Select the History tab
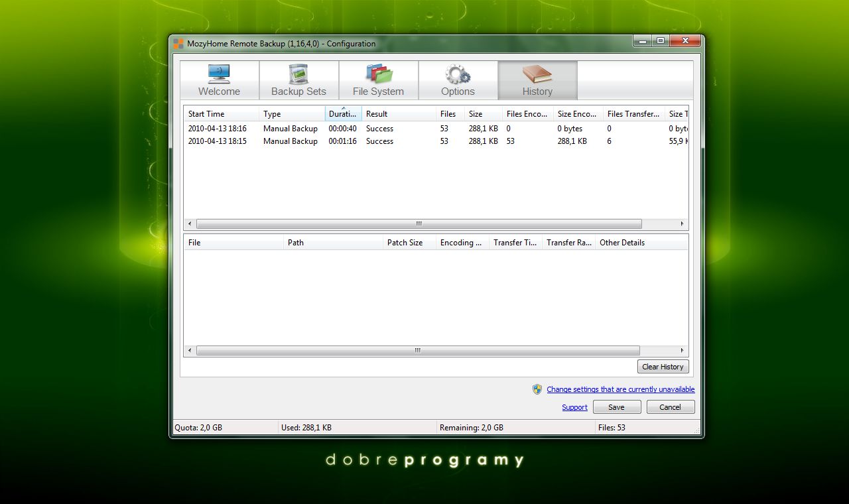Viewport: 849px width, 504px height. pos(538,80)
